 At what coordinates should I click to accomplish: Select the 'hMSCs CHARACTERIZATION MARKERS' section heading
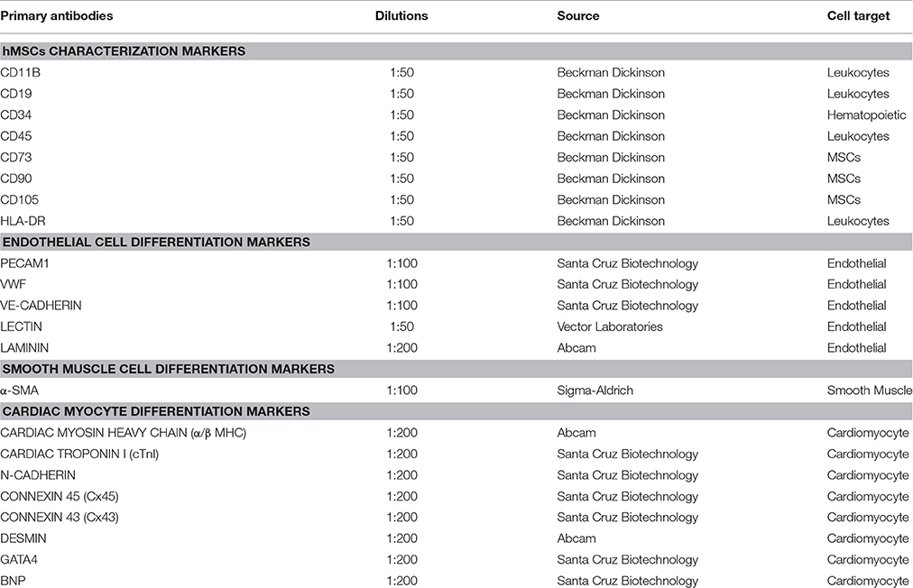124,51
